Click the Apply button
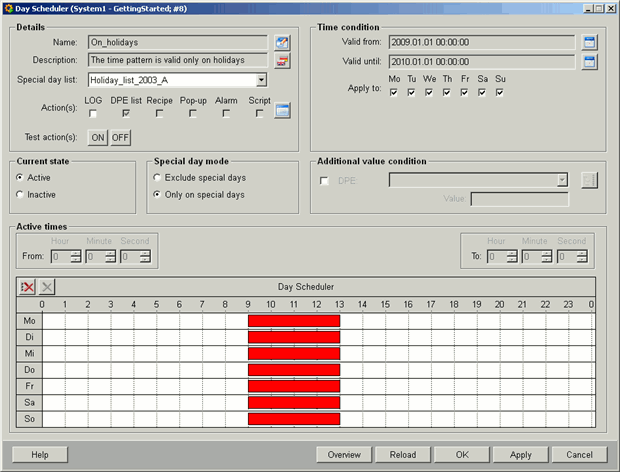The height and width of the screenshot is (472, 620). coord(520,454)
